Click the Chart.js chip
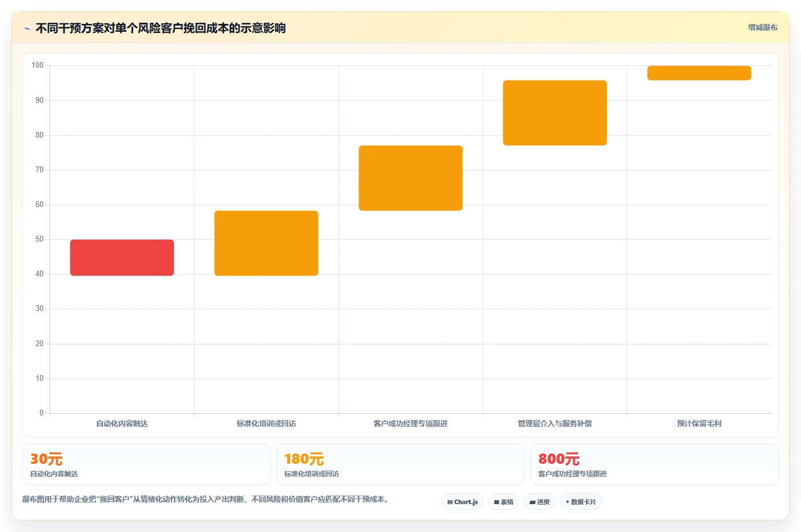Screen dimensions: 801x532 coord(463,502)
